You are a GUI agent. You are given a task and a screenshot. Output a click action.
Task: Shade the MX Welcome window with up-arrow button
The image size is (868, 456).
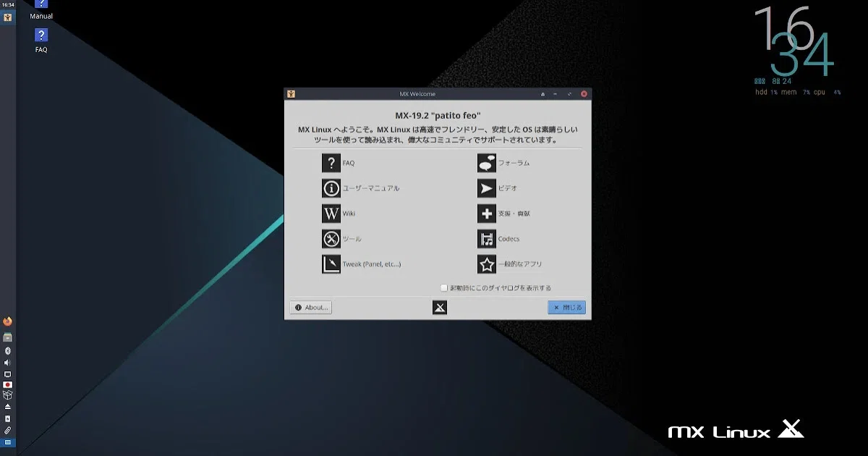pos(542,94)
